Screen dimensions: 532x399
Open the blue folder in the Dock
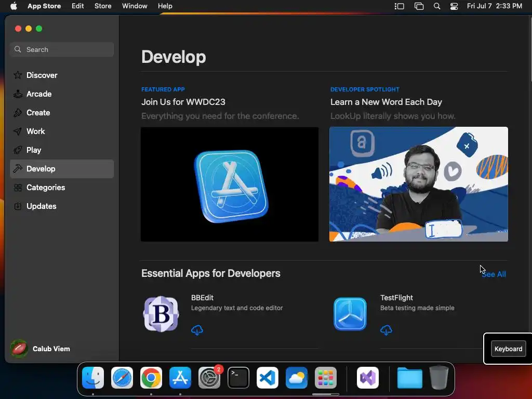coord(409,378)
